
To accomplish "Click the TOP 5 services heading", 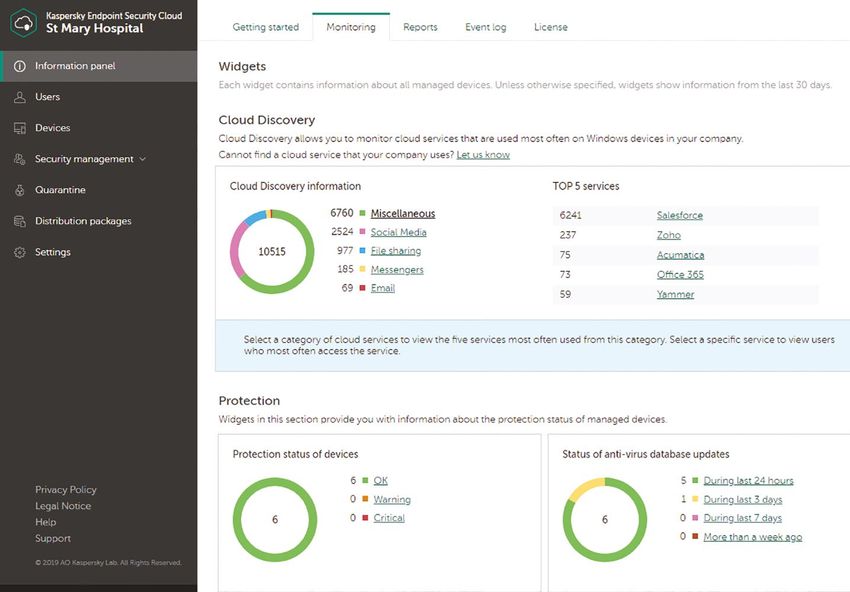I will pos(585,186).
